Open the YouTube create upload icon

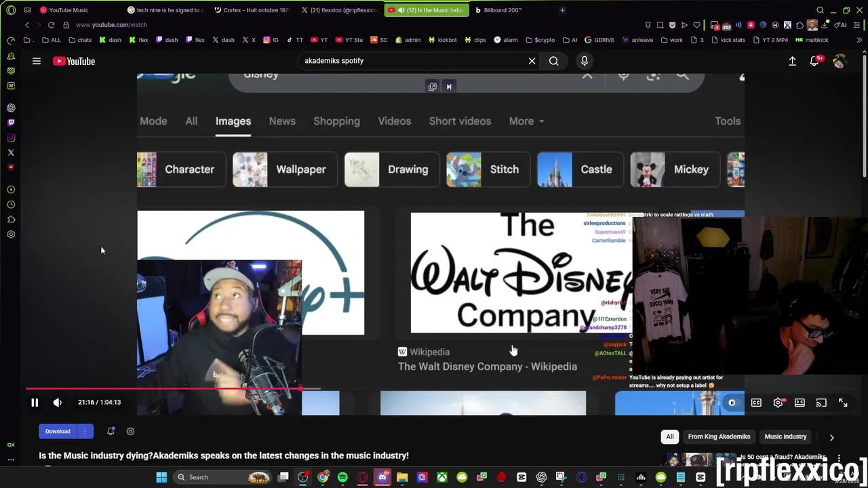pyautogui.click(x=792, y=61)
